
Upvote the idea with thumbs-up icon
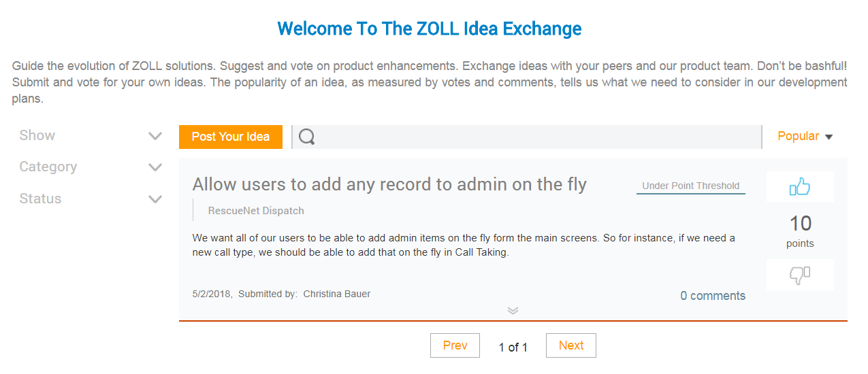click(800, 186)
